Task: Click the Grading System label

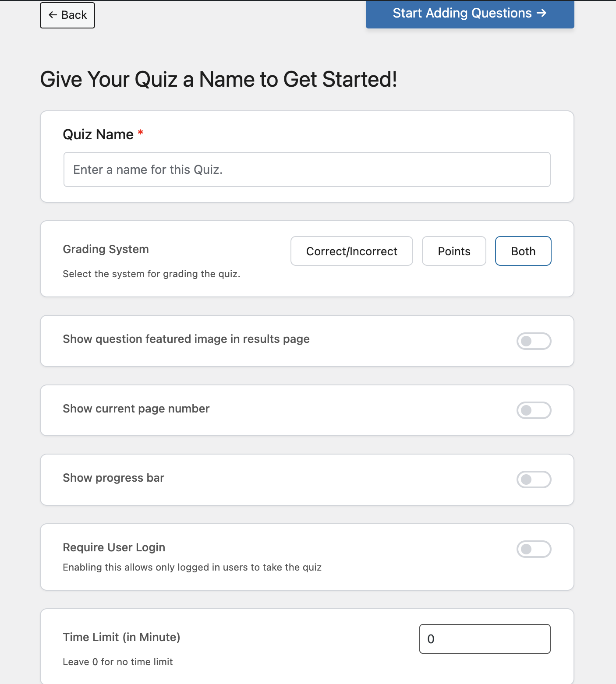Action: [106, 249]
